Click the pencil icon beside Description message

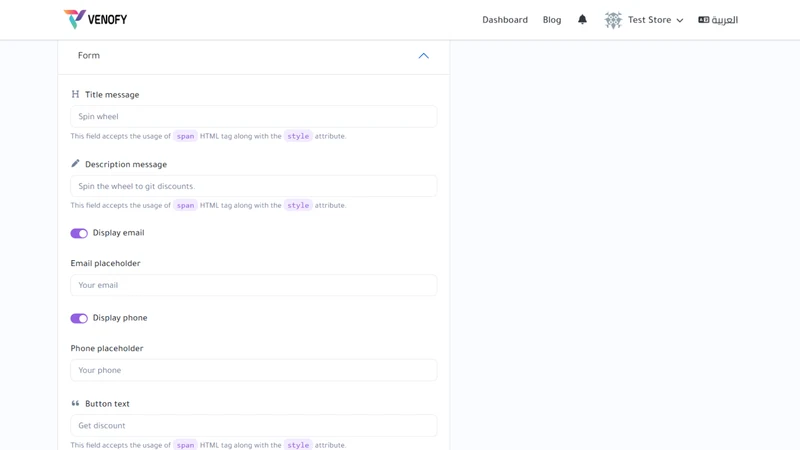(x=76, y=163)
